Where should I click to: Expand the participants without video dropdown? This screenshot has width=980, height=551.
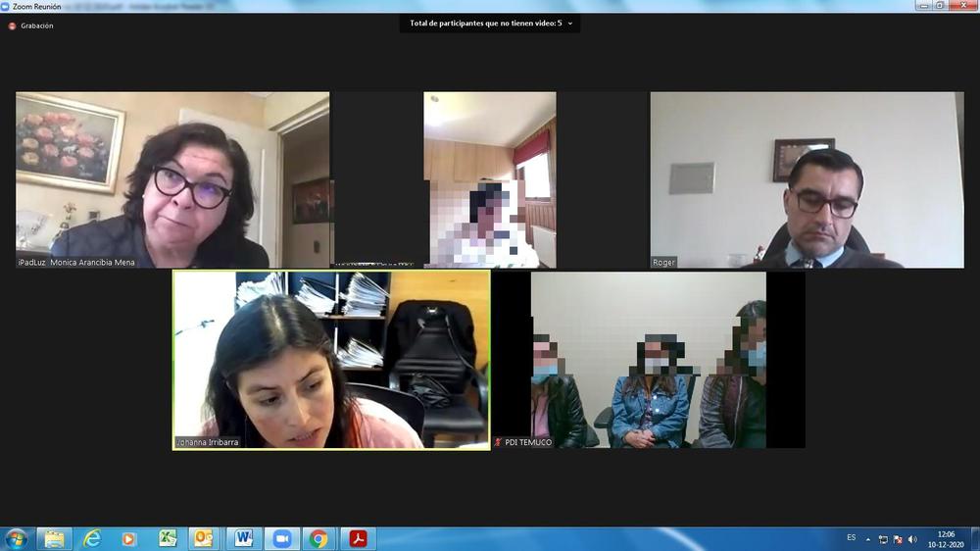point(569,23)
